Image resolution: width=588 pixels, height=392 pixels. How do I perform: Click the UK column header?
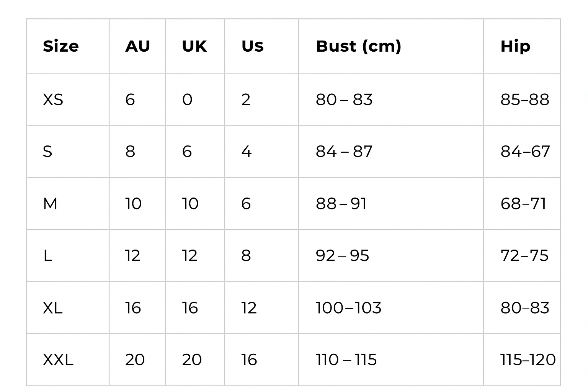194,46
